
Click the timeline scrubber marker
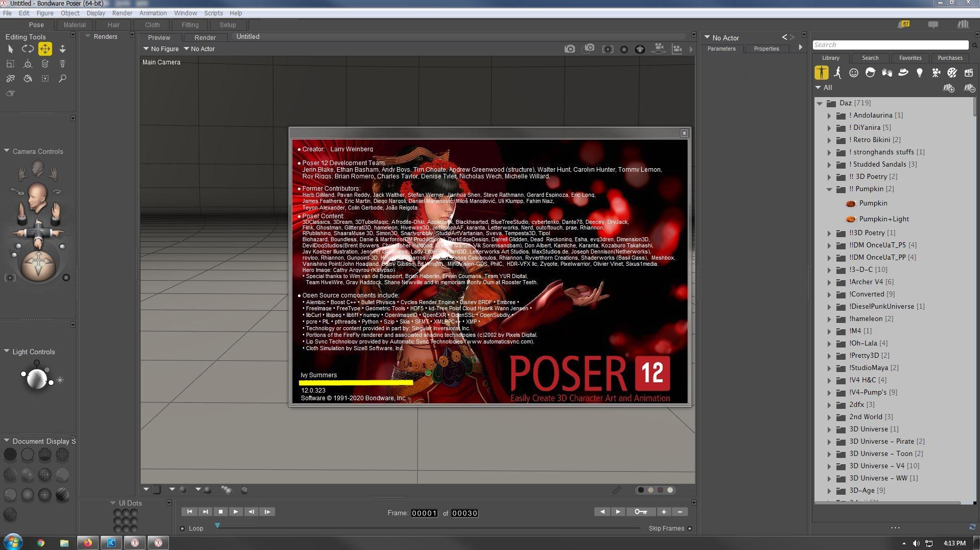[218, 525]
